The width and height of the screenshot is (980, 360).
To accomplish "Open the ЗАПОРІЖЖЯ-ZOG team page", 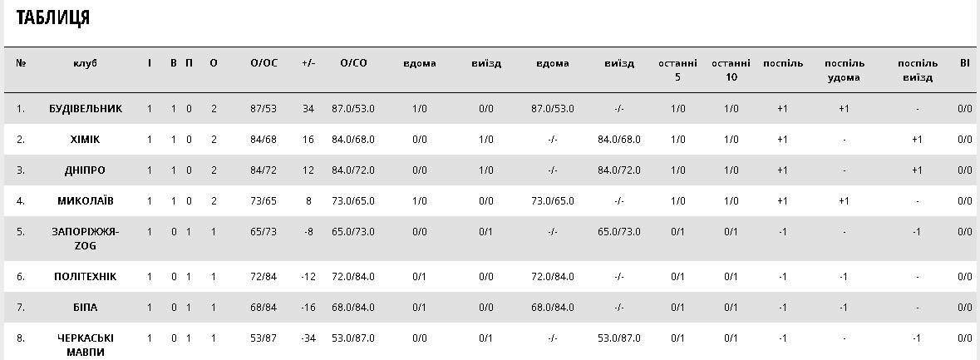I will (86, 238).
